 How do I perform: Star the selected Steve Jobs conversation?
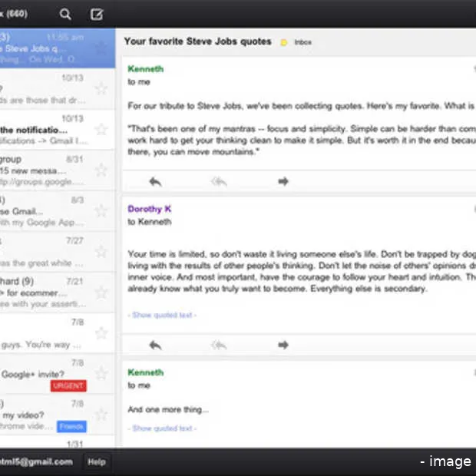[x=101, y=48]
